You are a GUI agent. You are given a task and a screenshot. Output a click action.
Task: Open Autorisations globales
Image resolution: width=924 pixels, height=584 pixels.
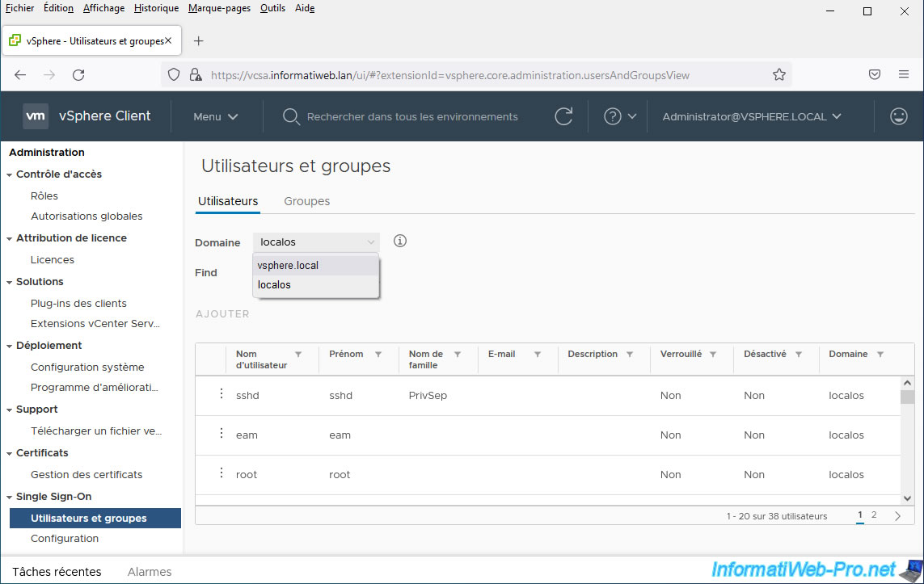[86, 216]
